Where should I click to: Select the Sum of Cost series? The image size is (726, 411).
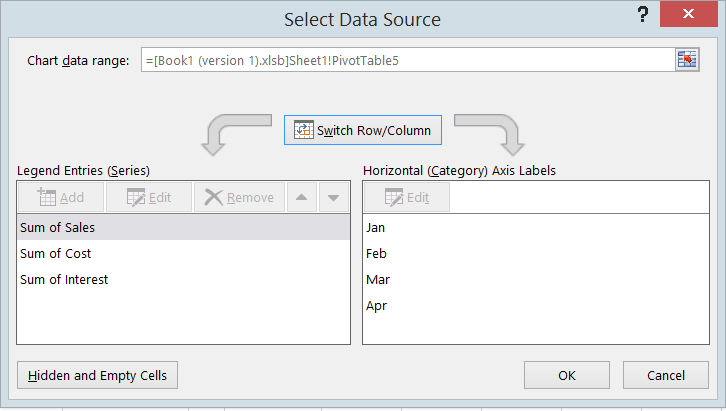[x=183, y=253]
